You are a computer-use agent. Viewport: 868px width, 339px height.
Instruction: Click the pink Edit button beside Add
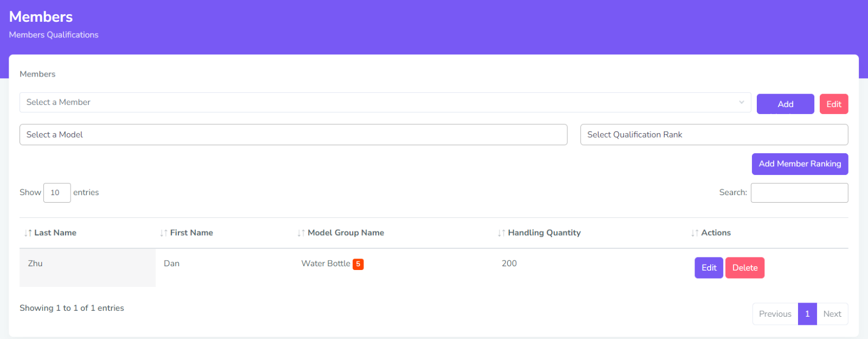pyautogui.click(x=834, y=104)
